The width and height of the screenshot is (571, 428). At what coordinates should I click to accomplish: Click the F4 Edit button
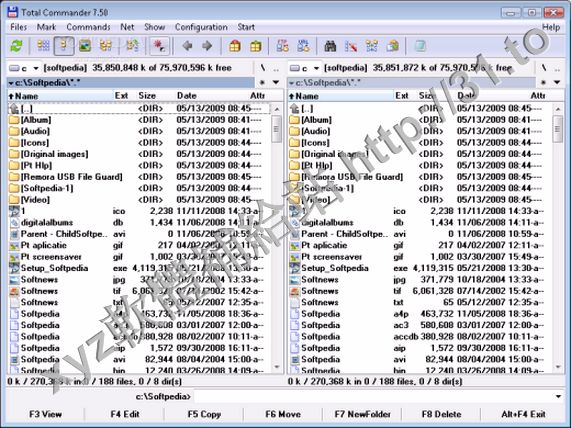click(125, 414)
